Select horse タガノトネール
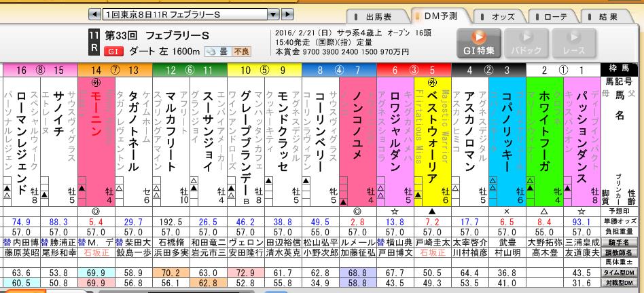Image resolution: width=644 pixels, height=293 pixels. coord(133,130)
